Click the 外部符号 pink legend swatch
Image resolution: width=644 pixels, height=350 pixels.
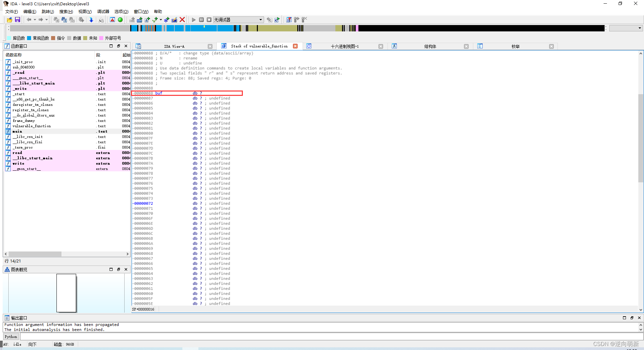click(x=101, y=38)
